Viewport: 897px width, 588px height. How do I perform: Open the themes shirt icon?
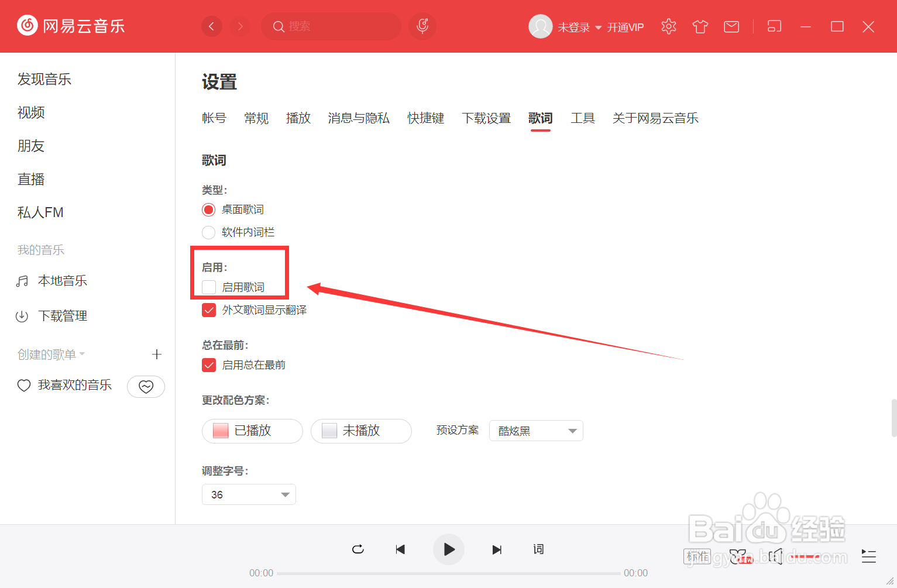point(700,26)
